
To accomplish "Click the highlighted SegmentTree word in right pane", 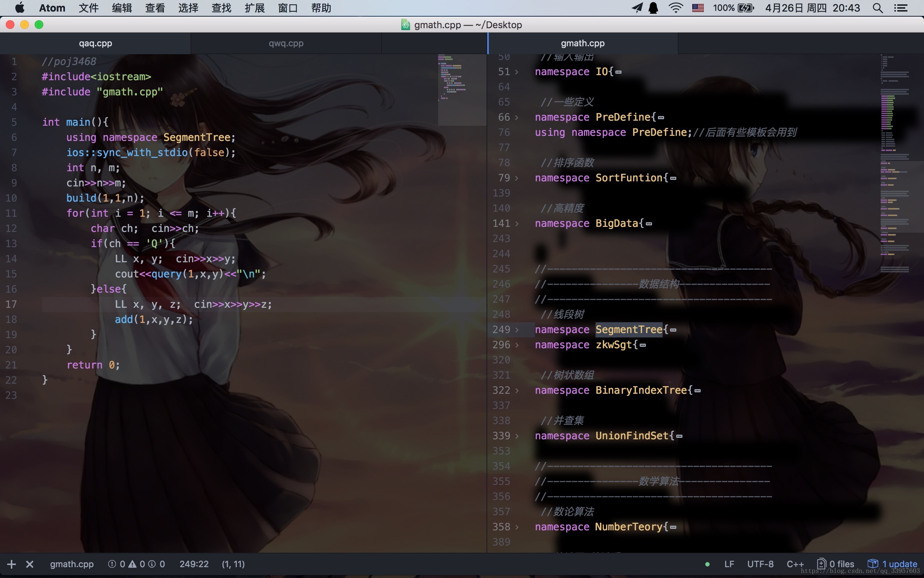I will point(629,330).
